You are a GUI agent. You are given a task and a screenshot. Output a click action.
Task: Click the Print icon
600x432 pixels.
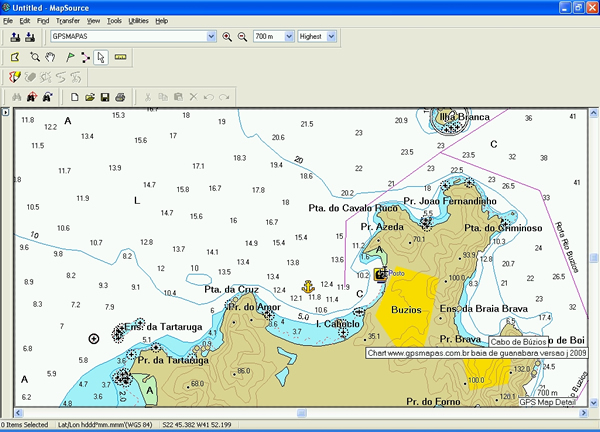[120, 97]
